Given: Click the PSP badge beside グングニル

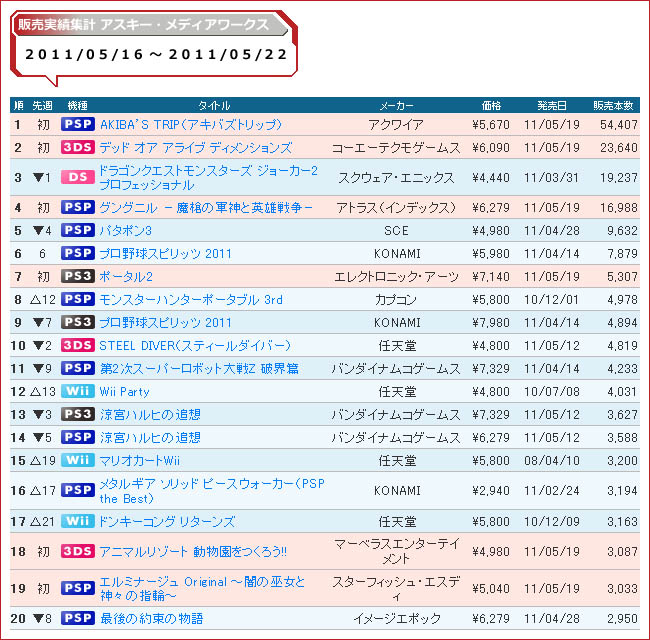Looking at the screenshot, I should (78, 207).
